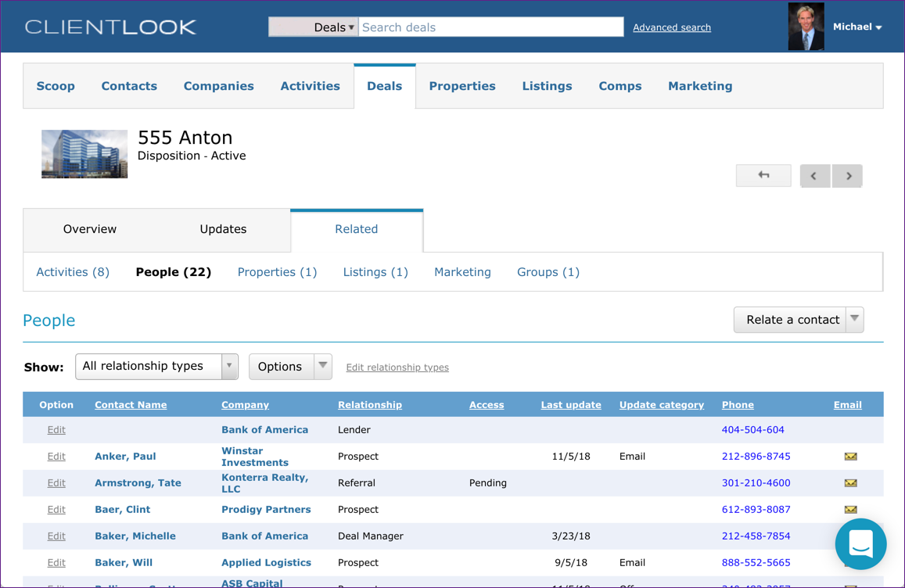Email Paul Anker via envelope icon
Screen dimensions: 905x588
(850, 456)
